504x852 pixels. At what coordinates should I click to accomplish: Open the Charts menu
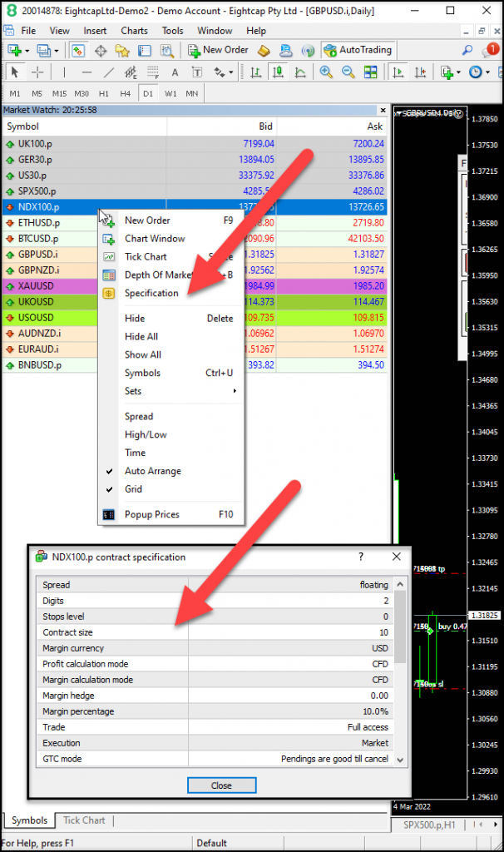tap(134, 31)
